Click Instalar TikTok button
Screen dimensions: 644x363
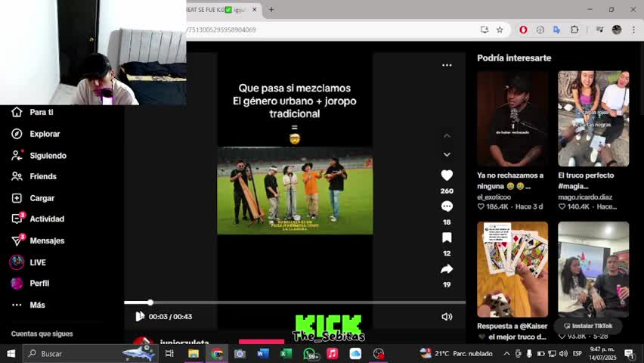(588, 326)
